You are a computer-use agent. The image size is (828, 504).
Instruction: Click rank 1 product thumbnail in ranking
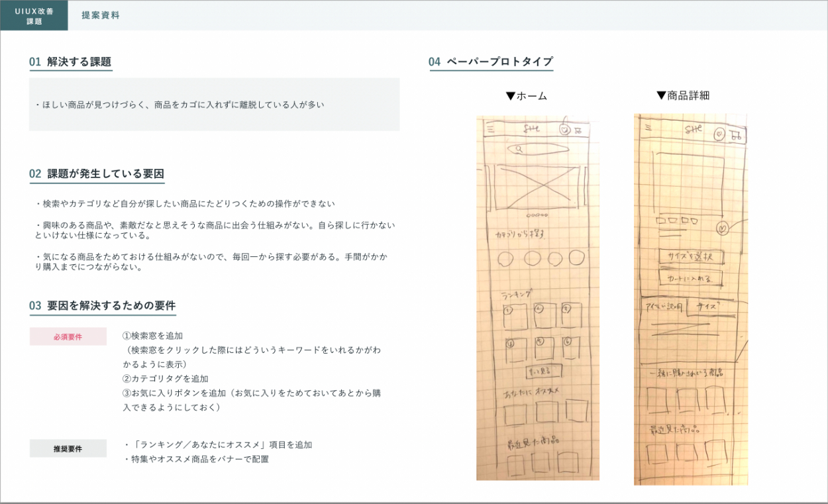coord(514,315)
